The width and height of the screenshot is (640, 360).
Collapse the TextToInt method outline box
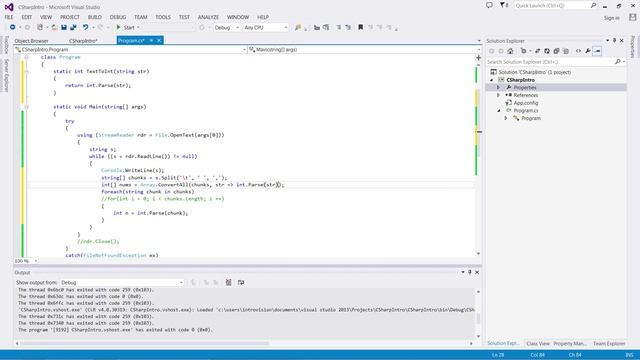coord(27,71)
